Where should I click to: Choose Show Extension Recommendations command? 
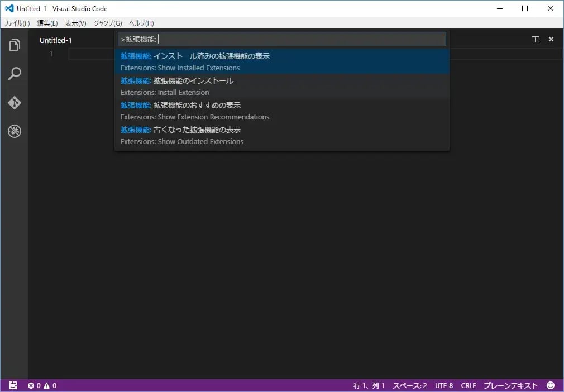(x=282, y=111)
